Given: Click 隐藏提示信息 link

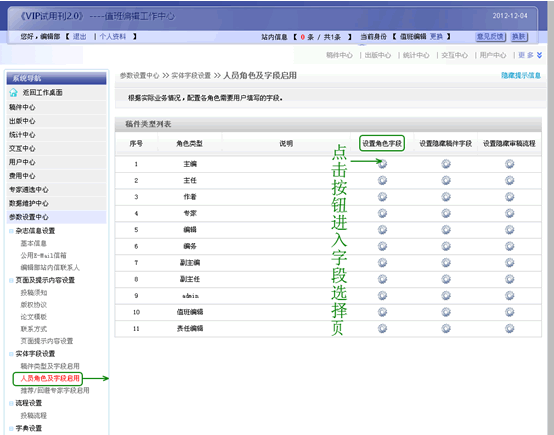Looking at the screenshot, I should pos(521,75).
